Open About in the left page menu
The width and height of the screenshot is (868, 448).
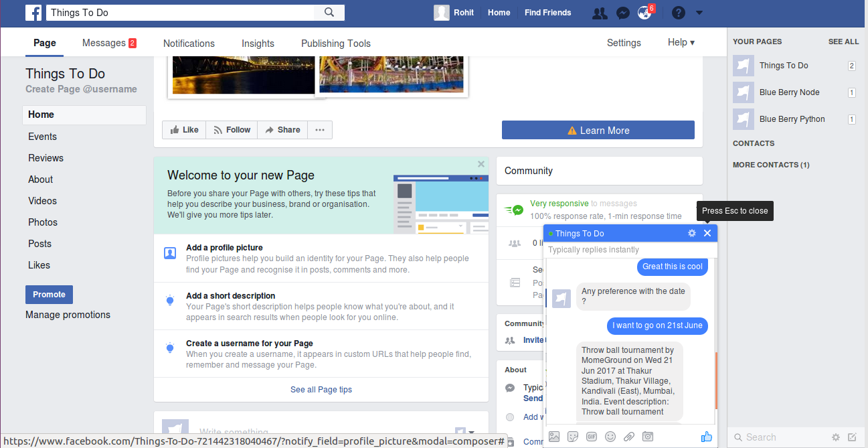(40, 179)
